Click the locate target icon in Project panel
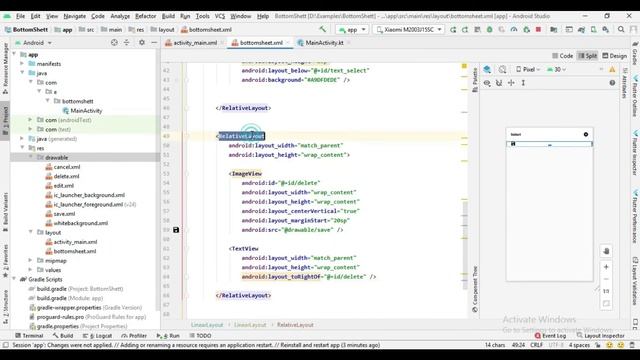Image resolution: width=640 pixels, height=360 pixels. click(x=114, y=42)
